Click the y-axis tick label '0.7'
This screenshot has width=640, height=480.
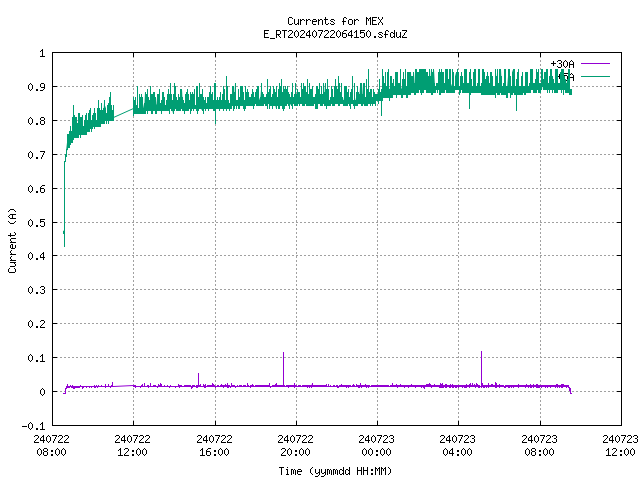click(36, 155)
